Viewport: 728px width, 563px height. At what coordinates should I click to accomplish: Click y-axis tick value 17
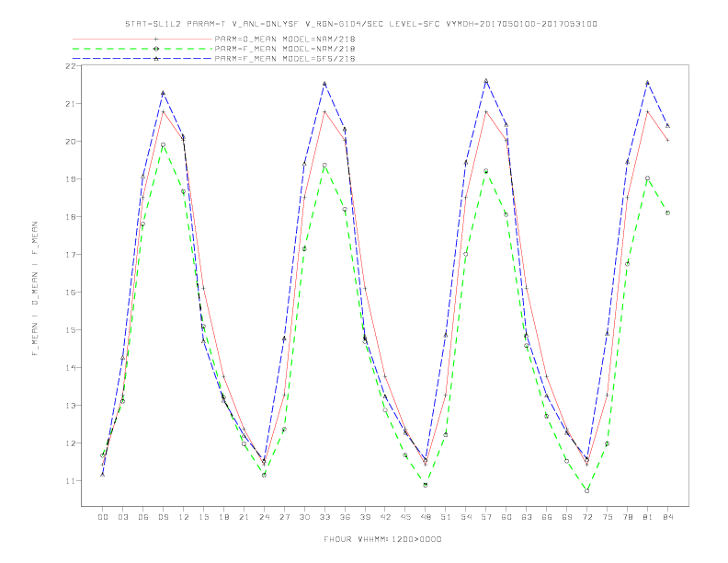tap(71, 255)
